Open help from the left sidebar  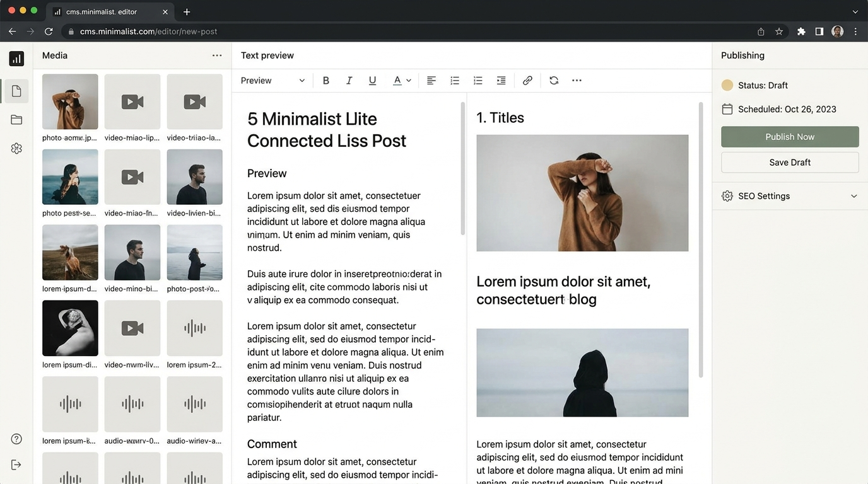click(16, 439)
